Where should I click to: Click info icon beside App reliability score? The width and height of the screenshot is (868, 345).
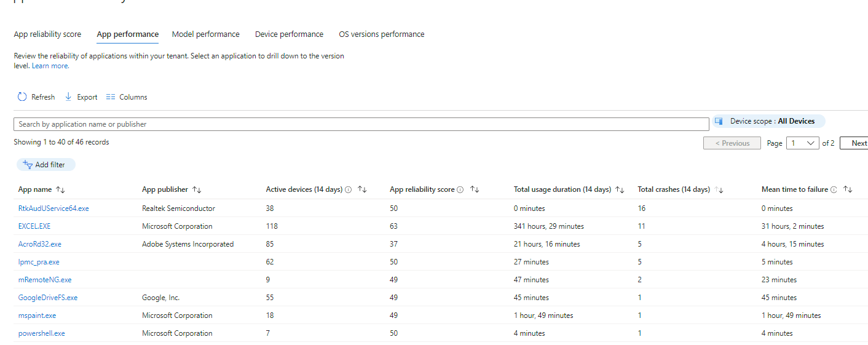[x=460, y=189]
